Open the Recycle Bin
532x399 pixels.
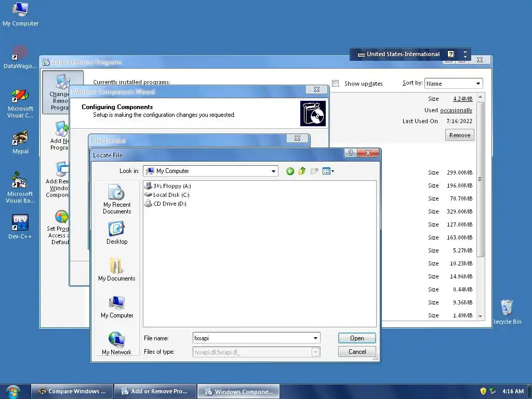507,312
